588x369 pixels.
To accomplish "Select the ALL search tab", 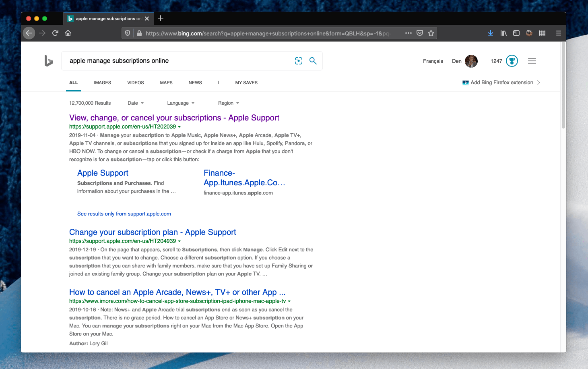I will 74,83.
